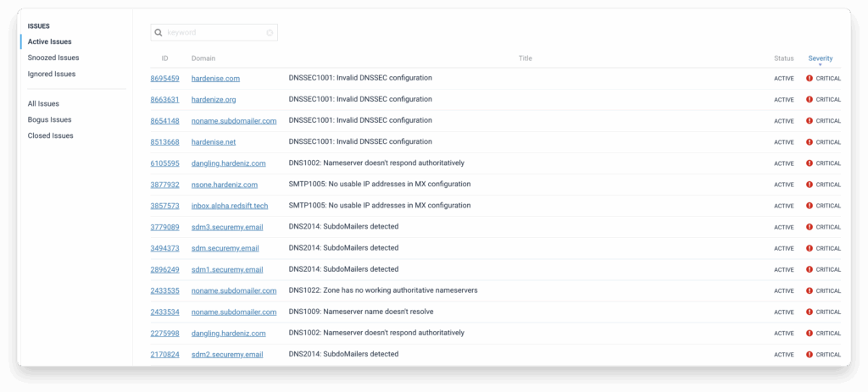
Task: Switch to All Issues view
Action: coord(43,103)
